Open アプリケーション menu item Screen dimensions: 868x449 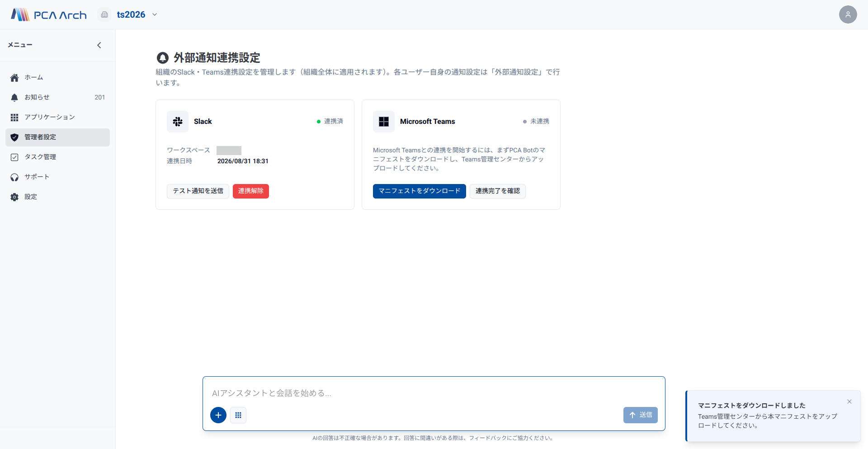57,118
